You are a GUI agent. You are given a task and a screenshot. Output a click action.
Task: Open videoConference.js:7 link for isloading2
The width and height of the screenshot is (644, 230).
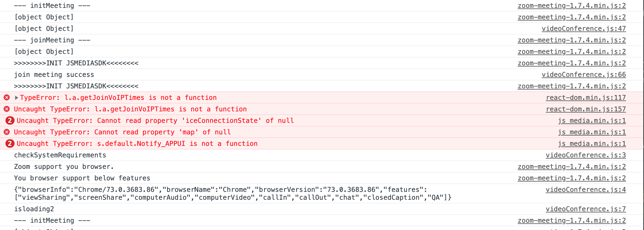tap(586, 209)
